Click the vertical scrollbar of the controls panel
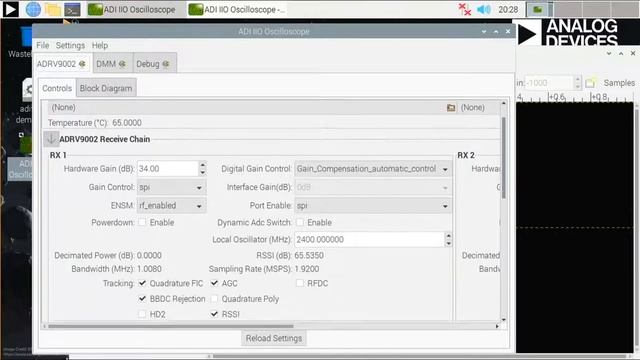 point(504,158)
